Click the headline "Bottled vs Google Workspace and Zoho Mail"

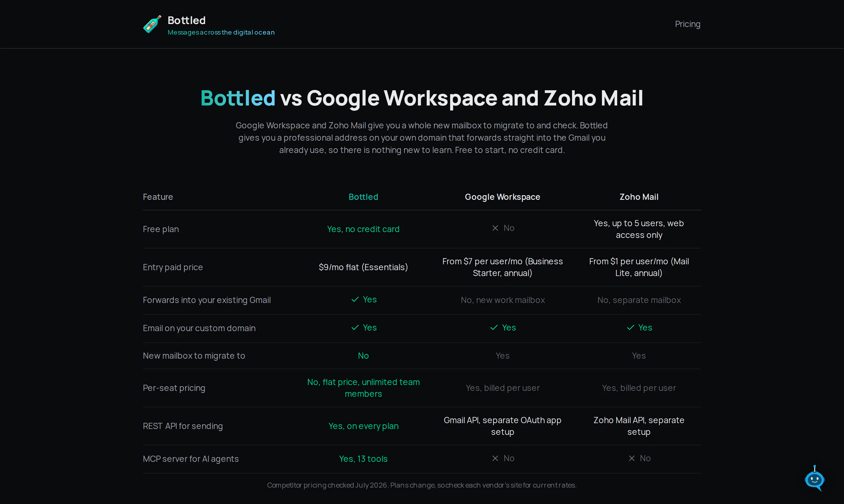[x=422, y=98]
